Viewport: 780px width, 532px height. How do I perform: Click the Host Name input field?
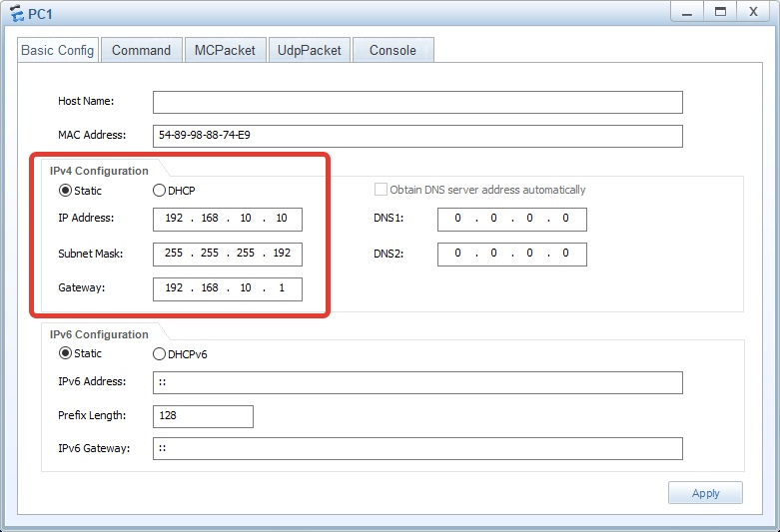(417, 102)
